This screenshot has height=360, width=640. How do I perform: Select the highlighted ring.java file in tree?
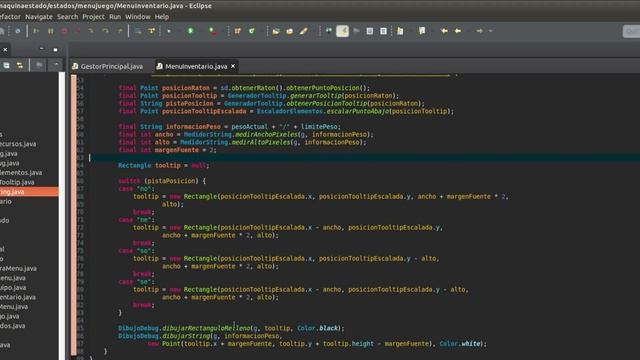(29, 191)
